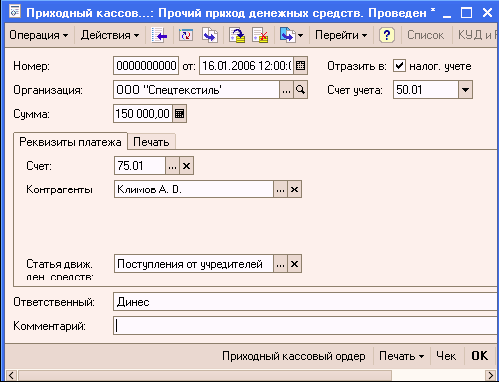This screenshot has height=382, width=499.
Task: Click the Чек button
Action: tap(446, 356)
